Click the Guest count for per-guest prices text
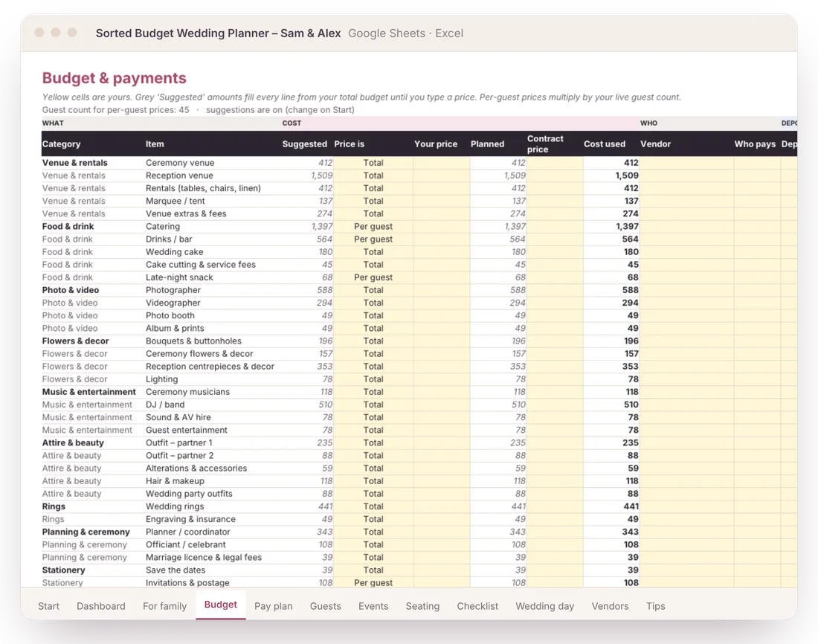This screenshot has width=818, height=644. tap(116, 109)
